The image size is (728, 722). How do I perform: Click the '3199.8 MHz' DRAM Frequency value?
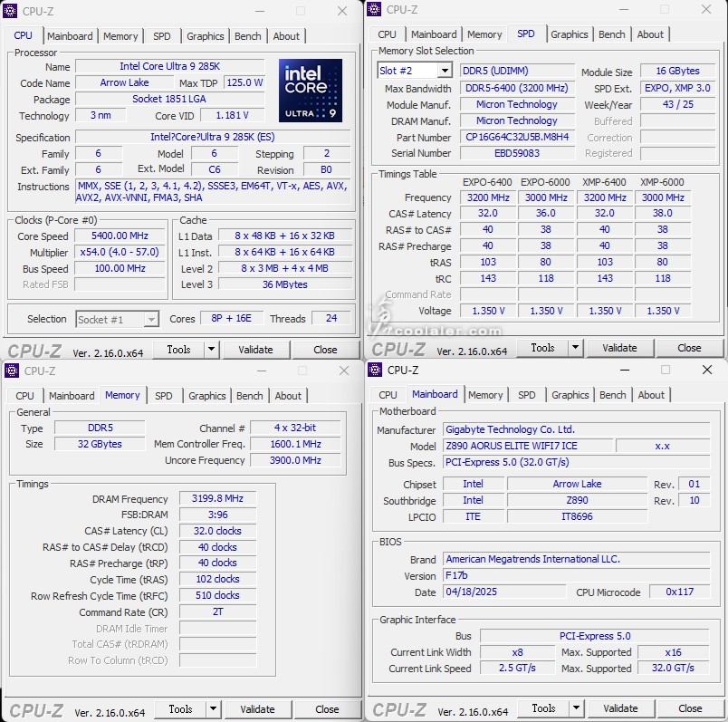(217, 498)
